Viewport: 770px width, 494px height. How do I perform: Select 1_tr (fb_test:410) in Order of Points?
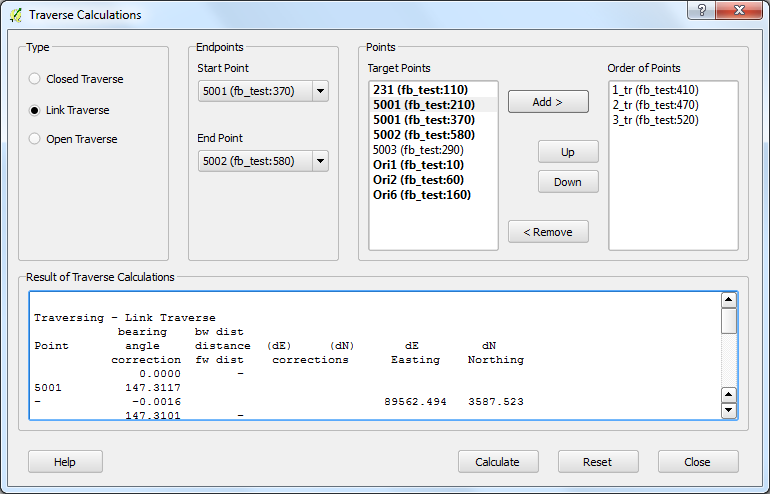point(655,90)
